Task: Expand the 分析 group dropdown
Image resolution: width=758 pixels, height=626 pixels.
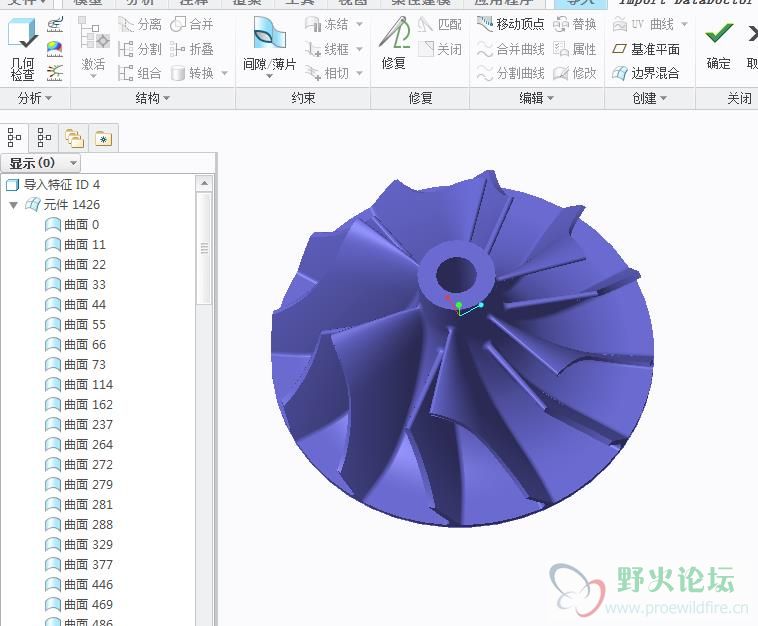Action: [x=35, y=99]
